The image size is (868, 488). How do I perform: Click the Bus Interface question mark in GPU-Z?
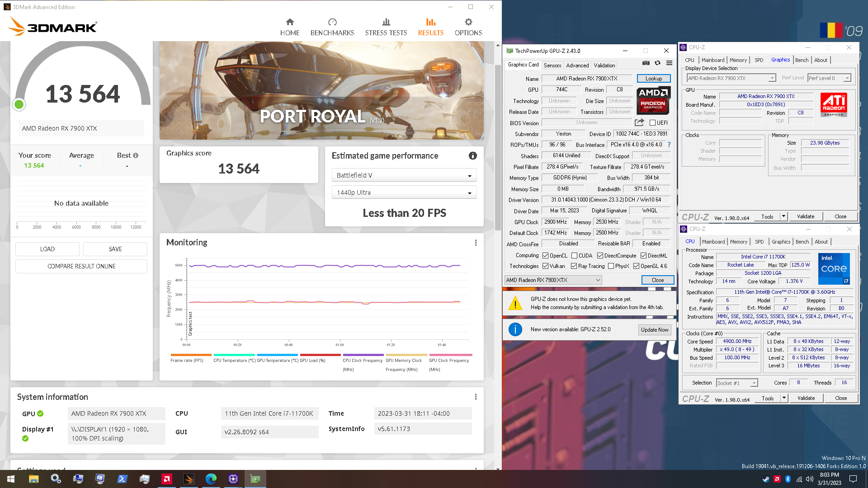point(669,145)
